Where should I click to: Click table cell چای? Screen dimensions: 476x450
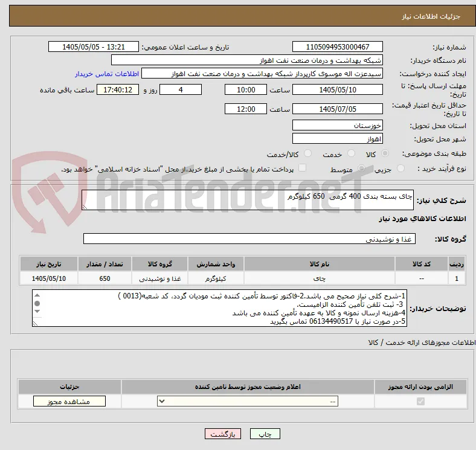[320, 278]
